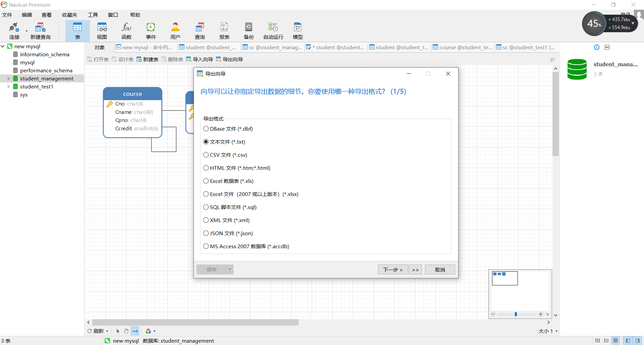
Task: Toggle the relation line tool
Action: pyautogui.click(x=135, y=331)
